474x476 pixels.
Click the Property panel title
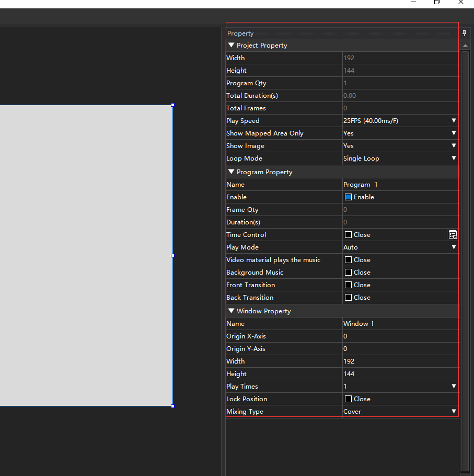[240, 33]
